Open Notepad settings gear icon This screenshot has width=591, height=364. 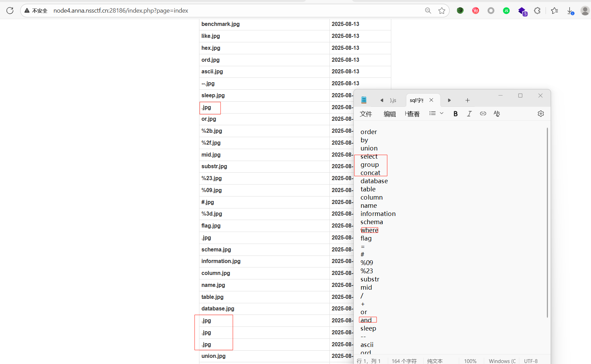[540, 114]
